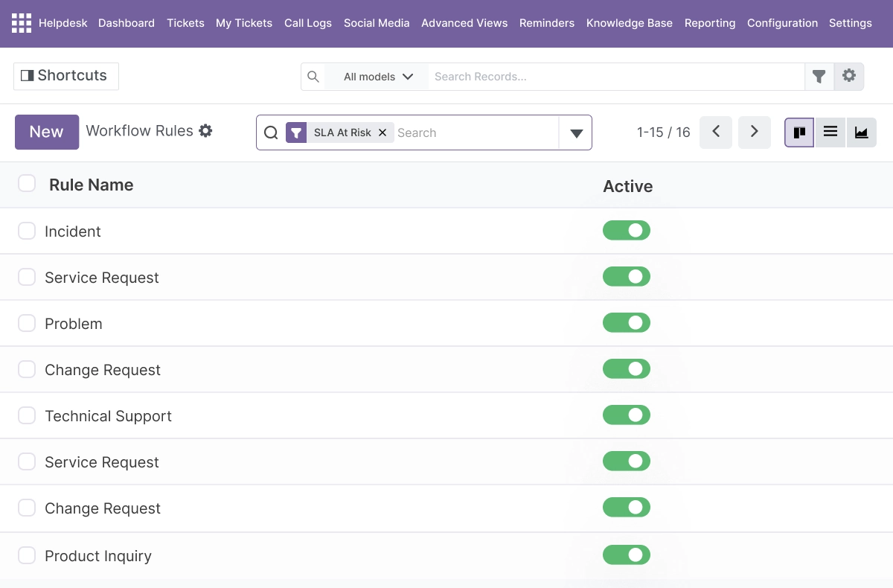This screenshot has width=893, height=588.
Task: Switch to graph view
Action: pos(862,132)
